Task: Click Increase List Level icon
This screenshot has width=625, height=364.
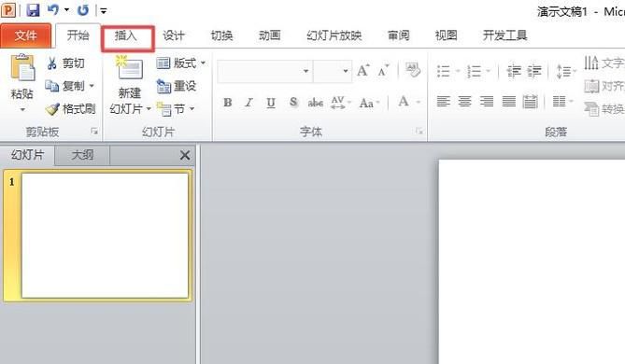Action: [x=534, y=71]
